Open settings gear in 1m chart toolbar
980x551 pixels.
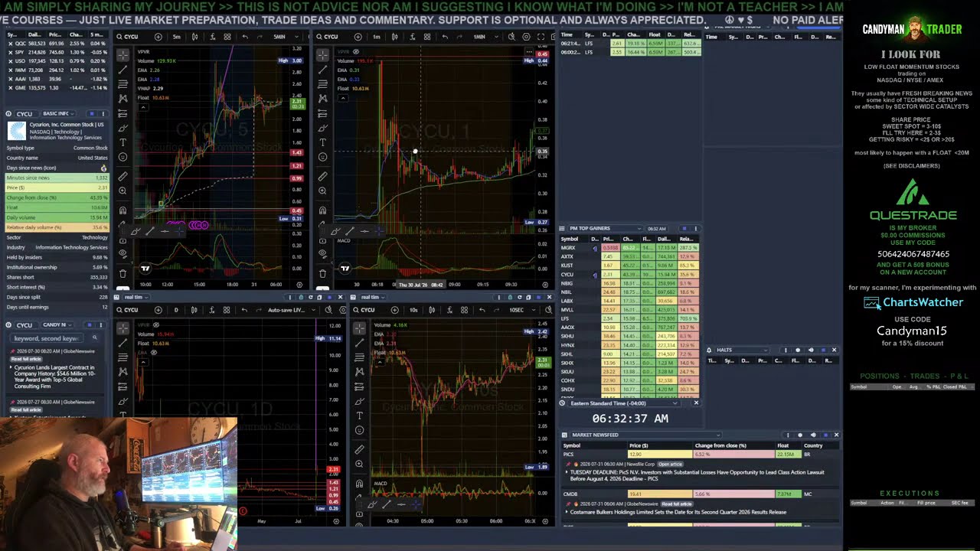click(x=526, y=37)
